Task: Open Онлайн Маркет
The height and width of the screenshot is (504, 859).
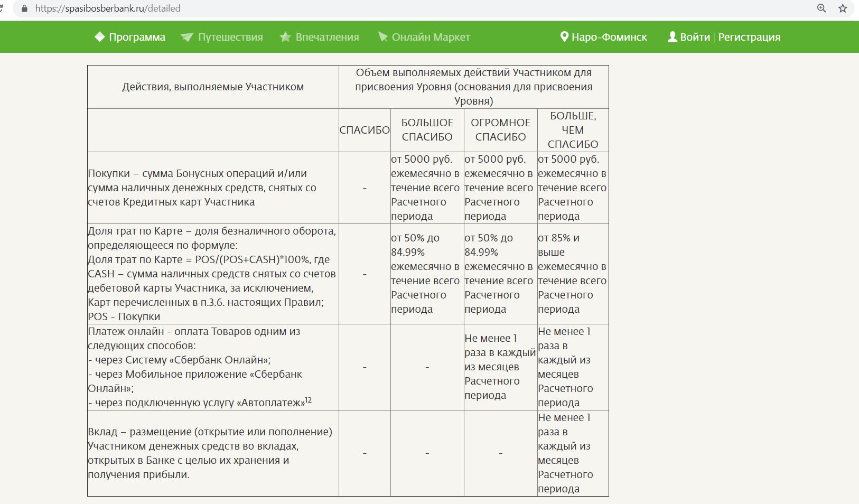Action: (431, 37)
